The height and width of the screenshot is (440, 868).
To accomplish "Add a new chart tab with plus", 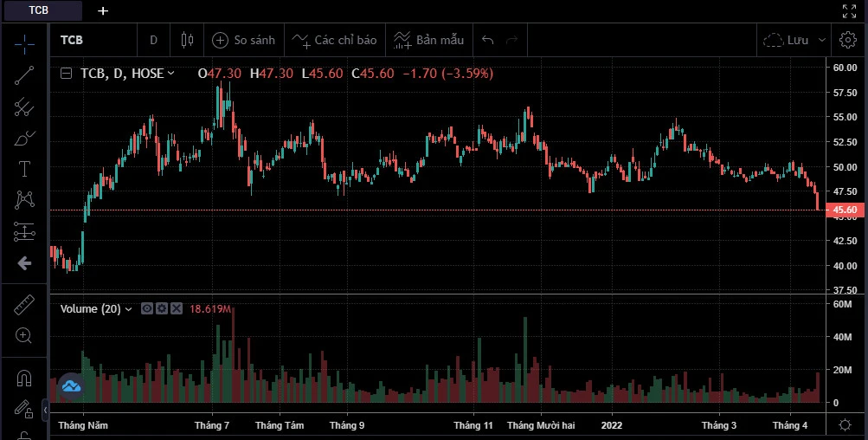I will (x=103, y=10).
